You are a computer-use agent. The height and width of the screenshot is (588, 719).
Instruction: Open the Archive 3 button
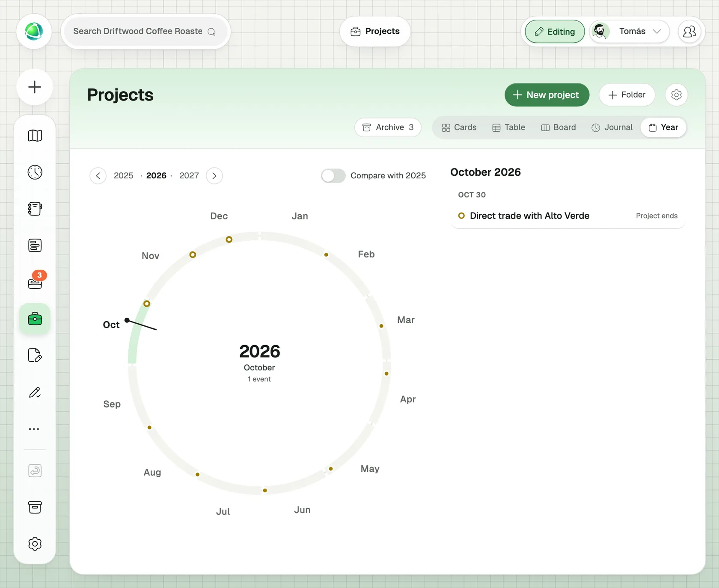(x=388, y=127)
